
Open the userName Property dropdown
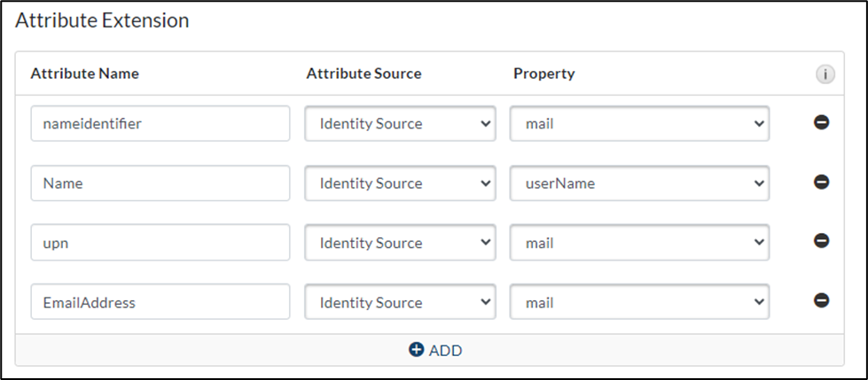(x=639, y=183)
